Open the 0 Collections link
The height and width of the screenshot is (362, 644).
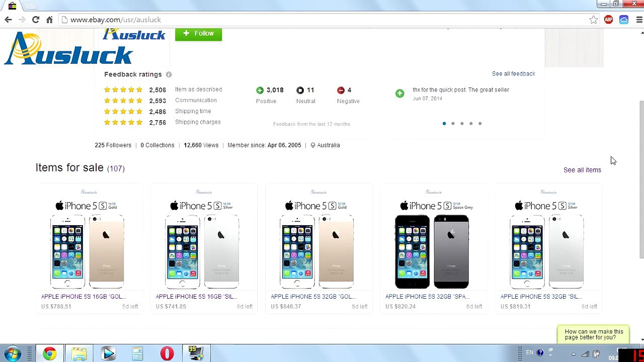click(x=157, y=145)
